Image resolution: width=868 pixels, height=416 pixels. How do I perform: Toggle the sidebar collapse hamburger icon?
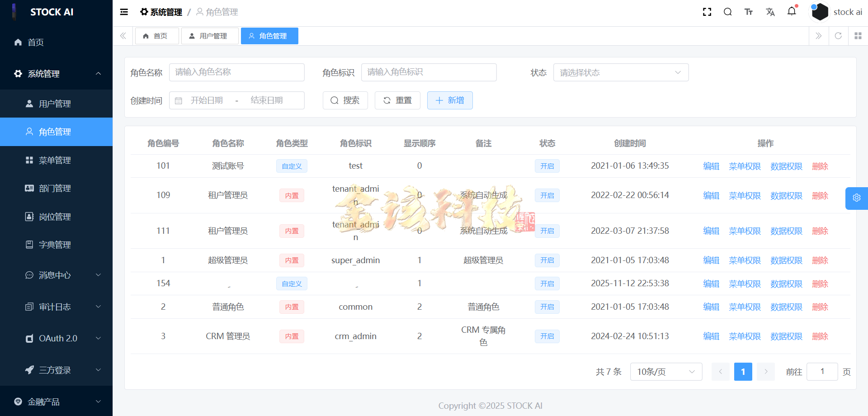coord(123,12)
